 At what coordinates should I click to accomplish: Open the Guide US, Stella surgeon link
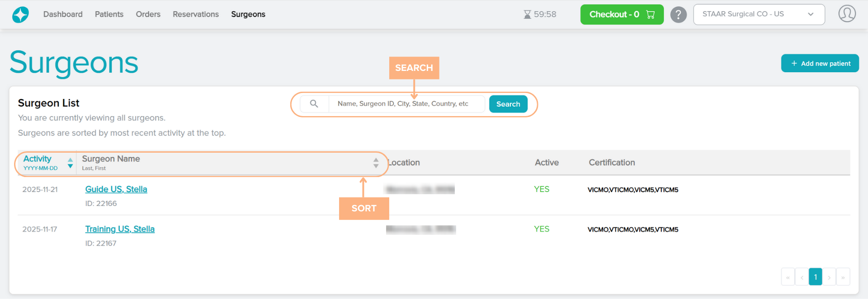[x=116, y=189]
